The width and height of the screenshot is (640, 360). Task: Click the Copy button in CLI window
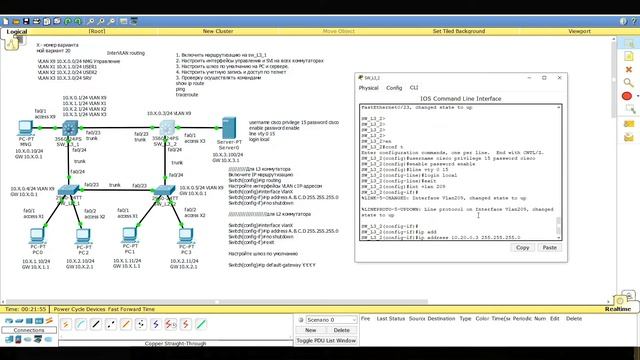[522, 247]
